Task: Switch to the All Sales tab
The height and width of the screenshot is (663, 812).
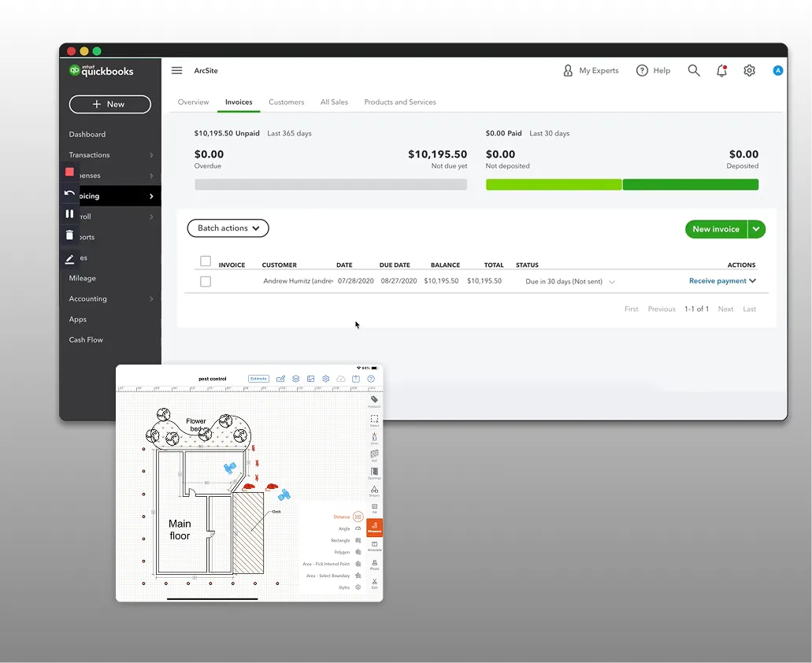Action: pos(334,102)
